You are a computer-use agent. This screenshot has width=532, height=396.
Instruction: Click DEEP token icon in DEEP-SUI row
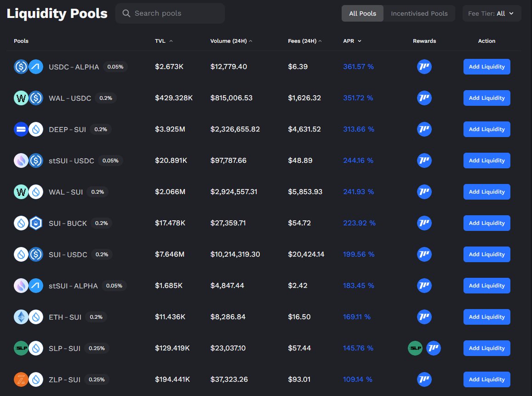[x=21, y=129]
